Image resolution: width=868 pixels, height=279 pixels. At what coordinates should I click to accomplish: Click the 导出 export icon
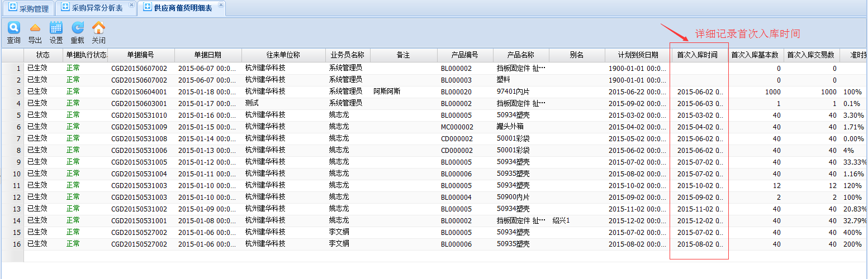coord(35,28)
